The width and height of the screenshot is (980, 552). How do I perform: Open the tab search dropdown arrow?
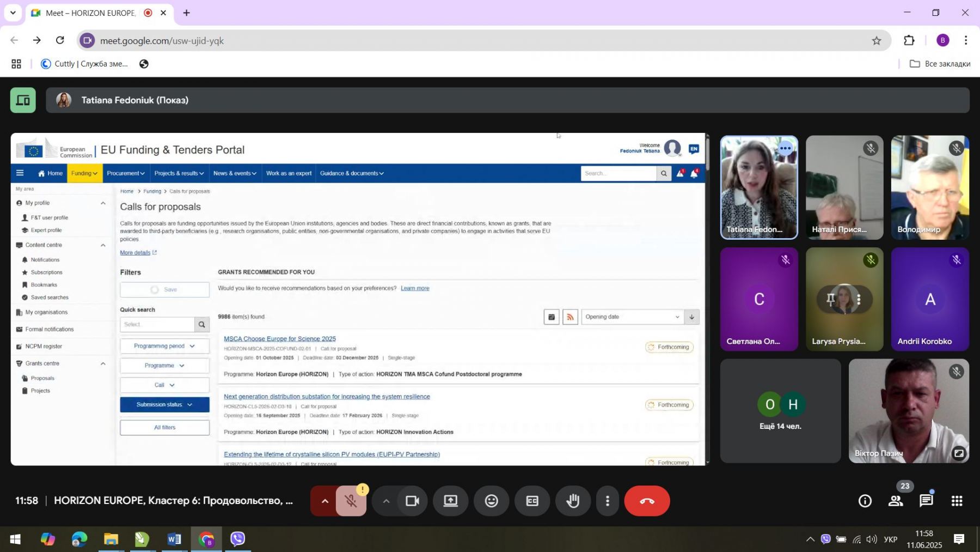(13, 13)
